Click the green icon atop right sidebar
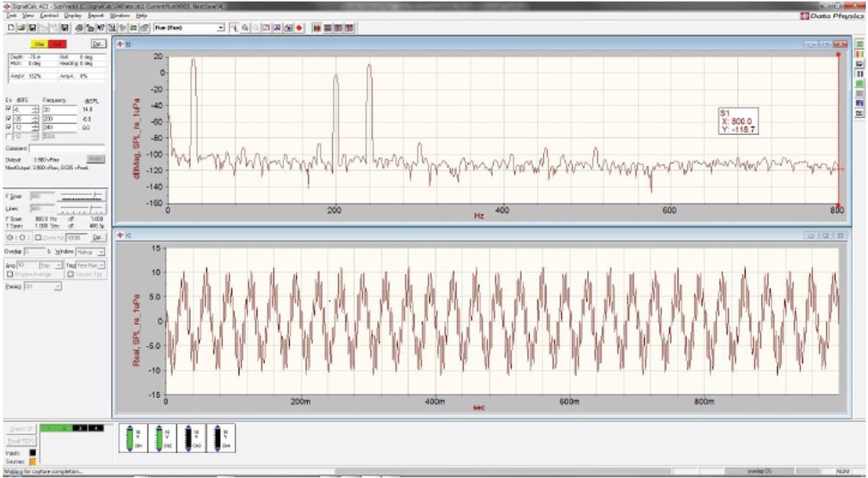The width and height of the screenshot is (868, 478). [860, 44]
